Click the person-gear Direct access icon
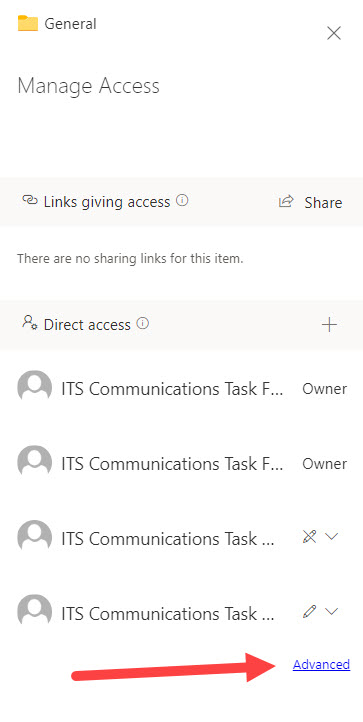Viewport: 363px width, 722px height. 30,322
